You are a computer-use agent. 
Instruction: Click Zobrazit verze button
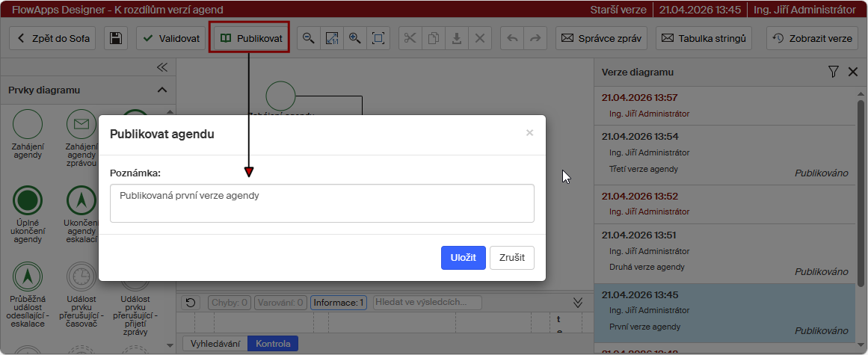[813, 38]
